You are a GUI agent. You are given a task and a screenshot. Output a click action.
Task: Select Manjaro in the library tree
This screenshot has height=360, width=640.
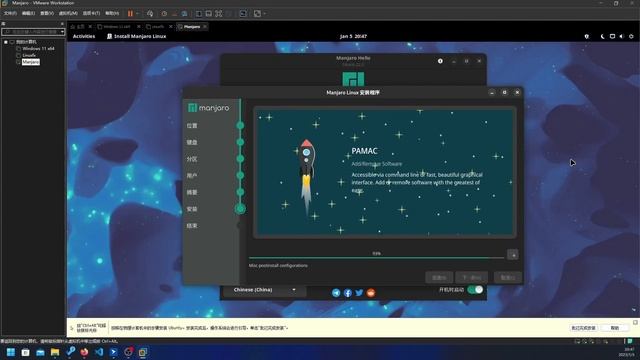coord(31,62)
